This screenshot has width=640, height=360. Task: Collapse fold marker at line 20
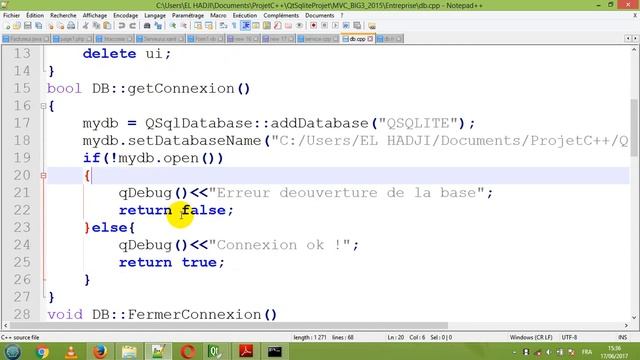43,176
